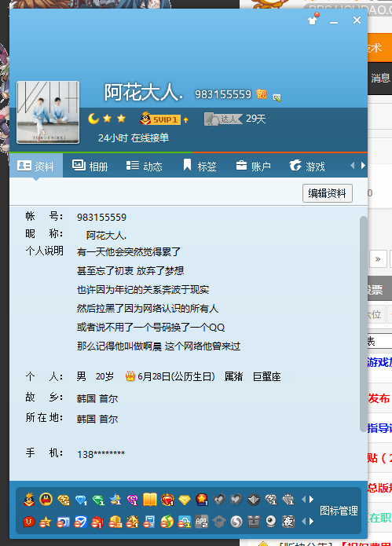Click the solid yellow diamond icon
Image resolution: width=392 pixels, height=546 pixels.
point(185,500)
